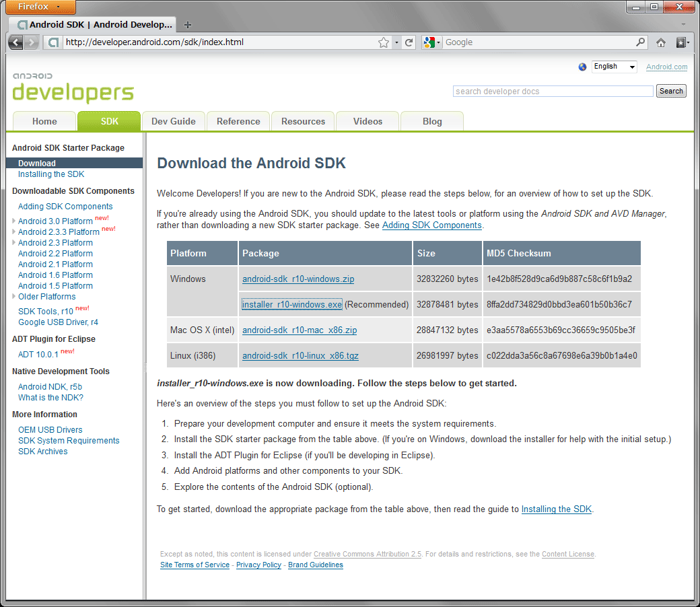Open the Adding SDK Components inline link
Viewport: 700px width, 607px height.
[431, 225]
